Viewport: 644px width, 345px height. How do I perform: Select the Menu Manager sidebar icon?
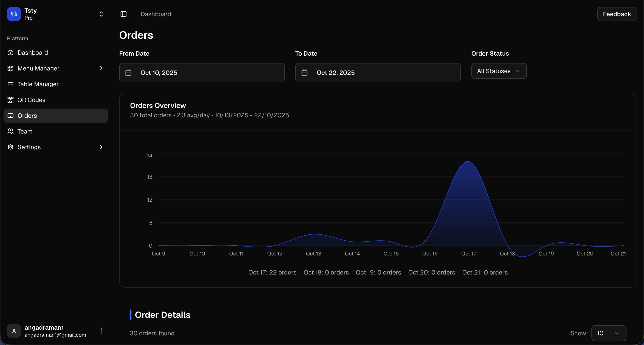click(11, 68)
